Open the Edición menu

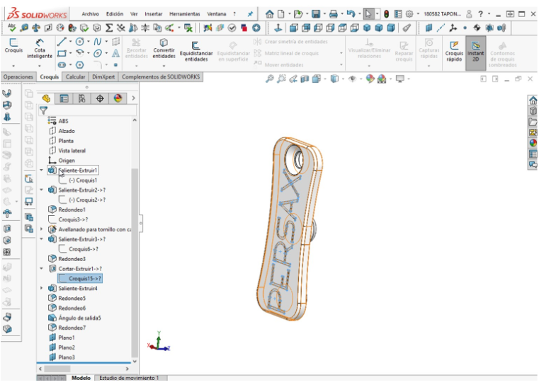coord(115,14)
